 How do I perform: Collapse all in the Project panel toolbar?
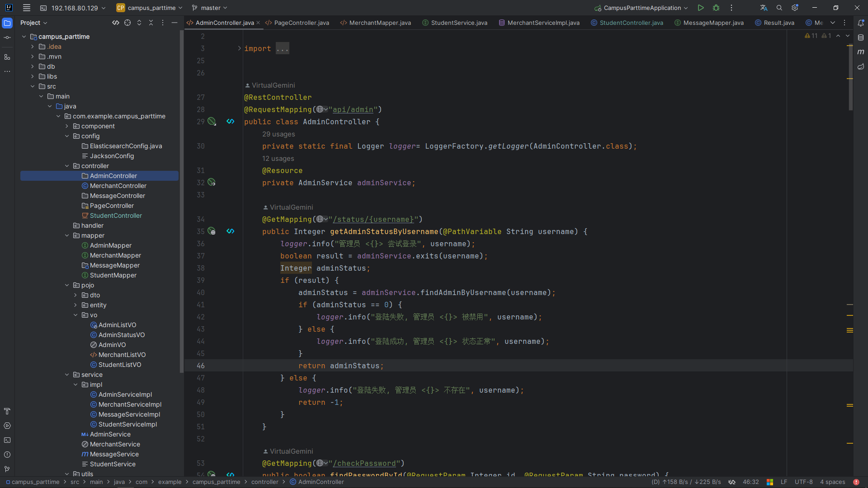click(151, 23)
